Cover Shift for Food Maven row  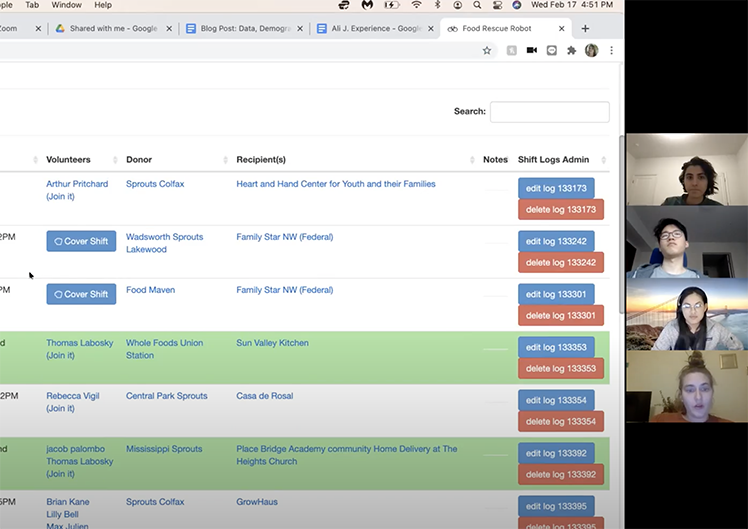click(x=81, y=294)
